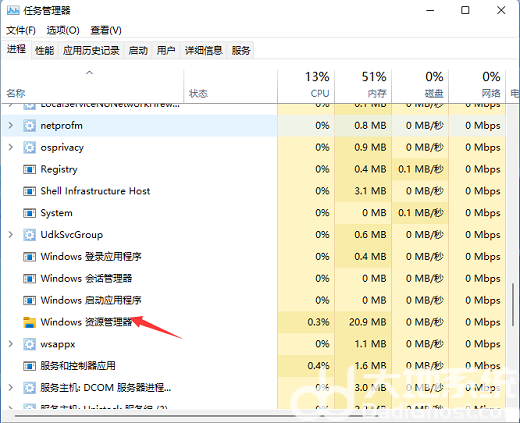
Task: Click the Shell Infrastructure Host icon
Action: coord(29,191)
